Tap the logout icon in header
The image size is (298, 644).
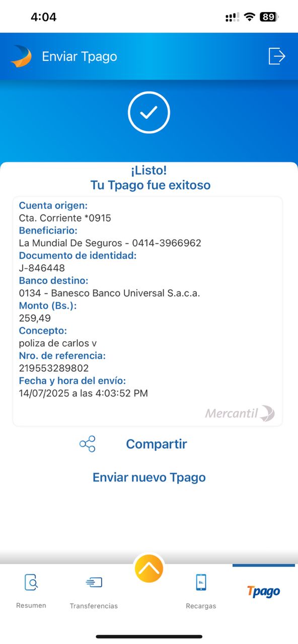(276, 56)
